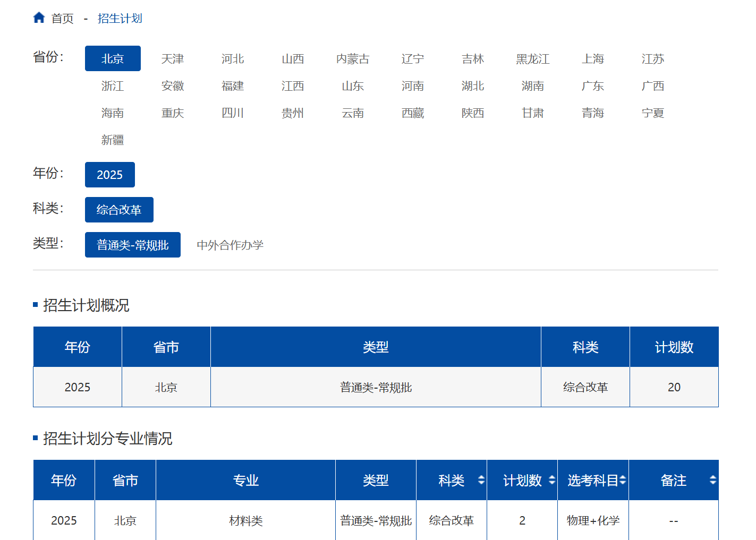Click the home icon in breadcrumb

point(39,18)
